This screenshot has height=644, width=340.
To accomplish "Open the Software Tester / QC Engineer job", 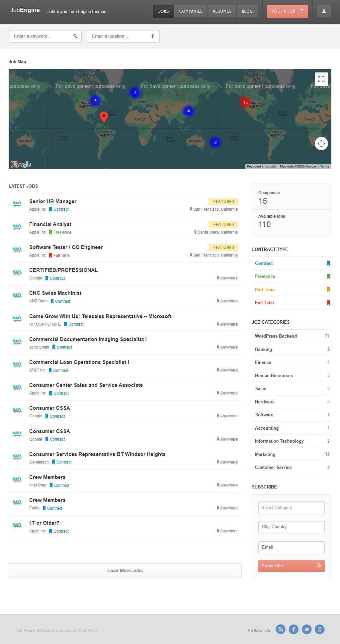I will tap(66, 247).
